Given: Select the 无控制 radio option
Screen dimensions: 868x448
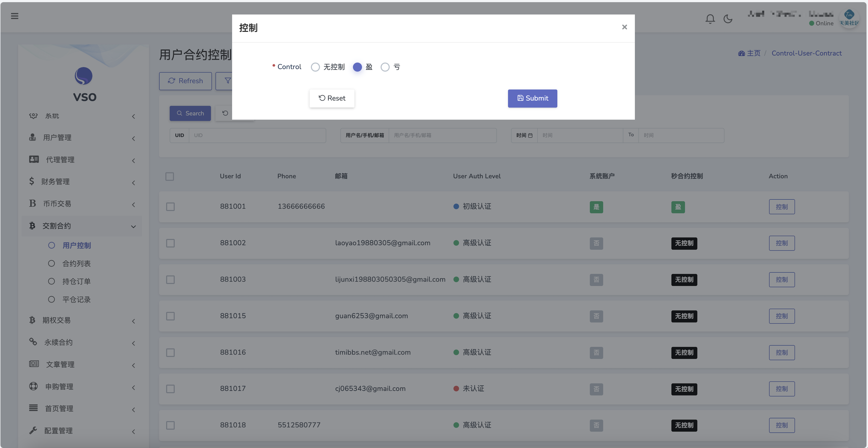Looking at the screenshot, I should [x=315, y=67].
